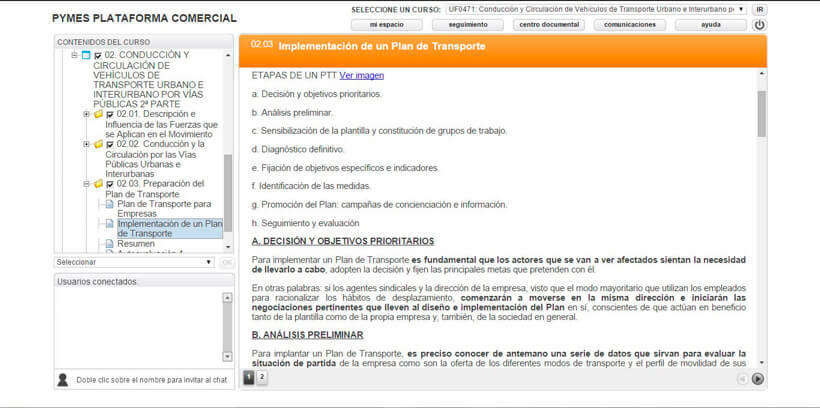Open the 'centro documental' menu
Image resolution: width=820 pixels, height=408 pixels.
[x=549, y=25]
